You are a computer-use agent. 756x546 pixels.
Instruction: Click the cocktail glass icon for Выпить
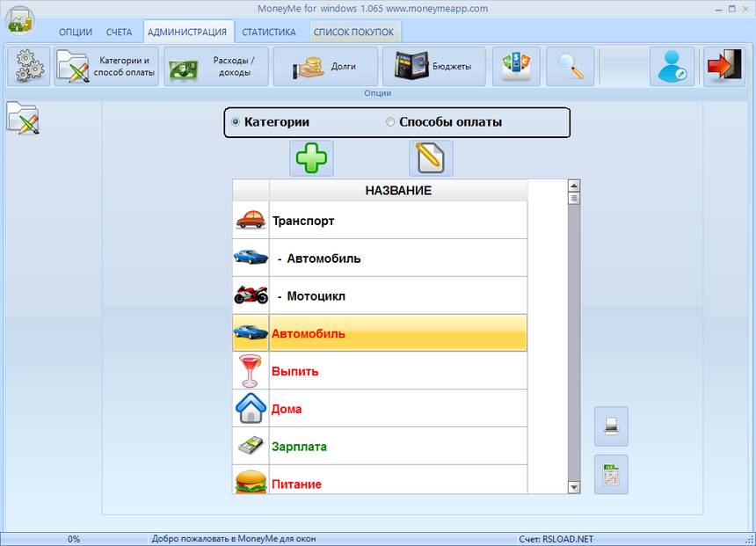click(251, 370)
